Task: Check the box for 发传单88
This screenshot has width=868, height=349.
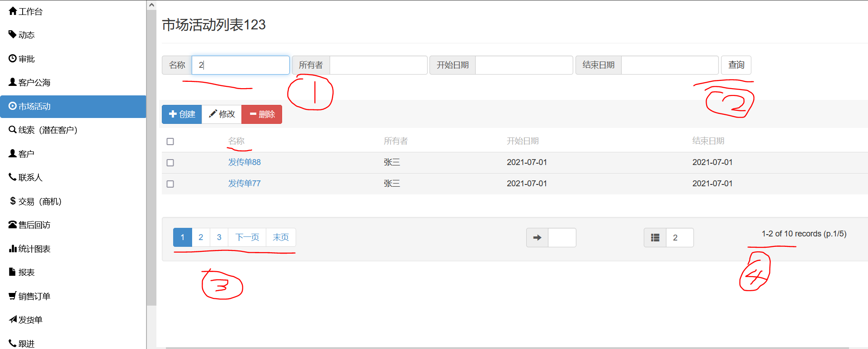Action: coord(170,163)
